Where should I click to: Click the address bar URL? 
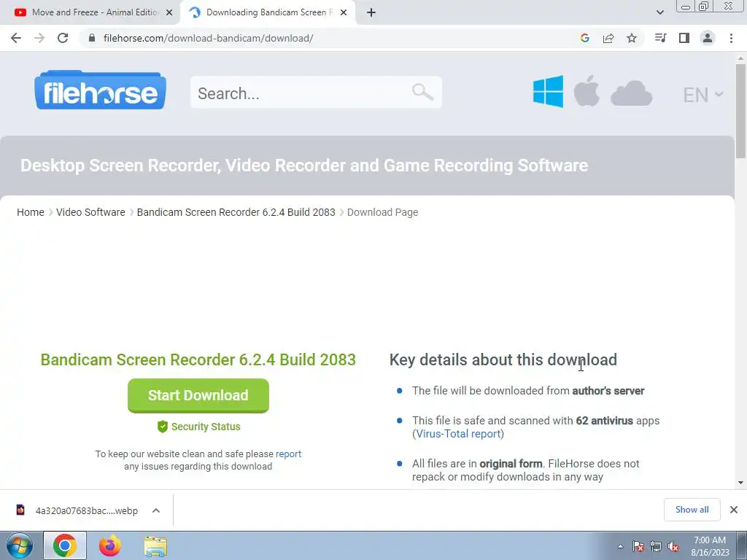208,38
